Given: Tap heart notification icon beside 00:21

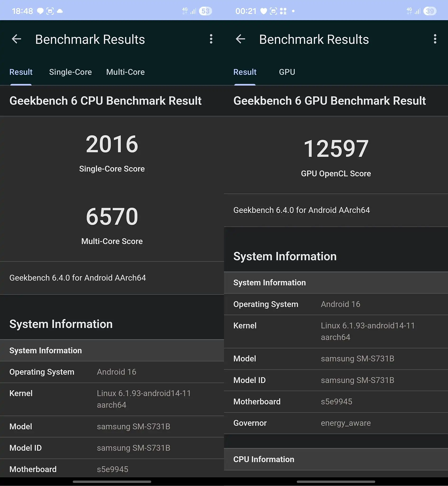Looking at the screenshot, I should (264, 11).
